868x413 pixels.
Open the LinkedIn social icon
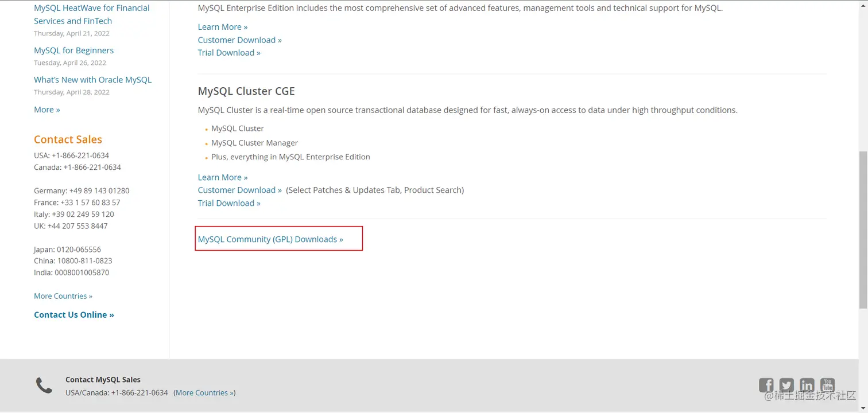click(x=807, y=385)
